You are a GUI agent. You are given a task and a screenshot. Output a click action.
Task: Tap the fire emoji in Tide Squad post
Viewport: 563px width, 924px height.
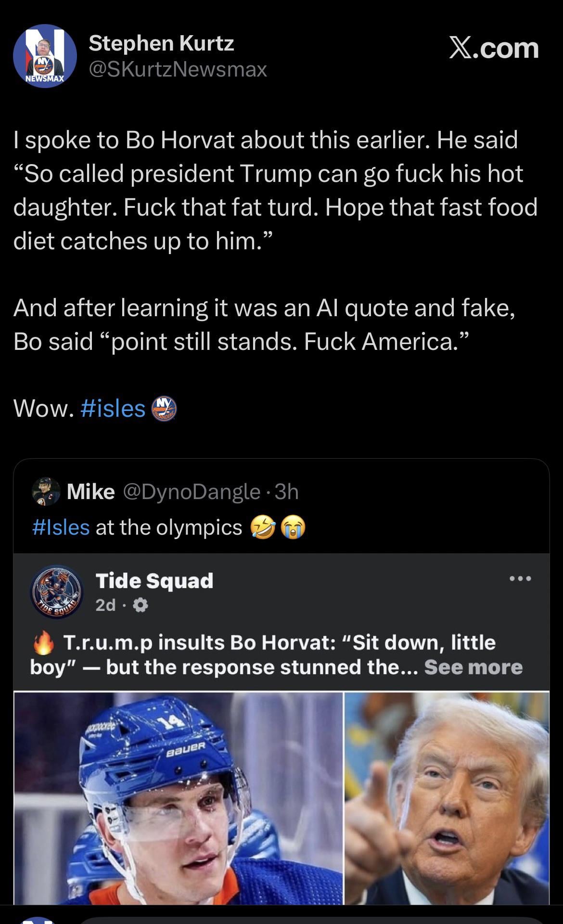[x=44, y=643]
